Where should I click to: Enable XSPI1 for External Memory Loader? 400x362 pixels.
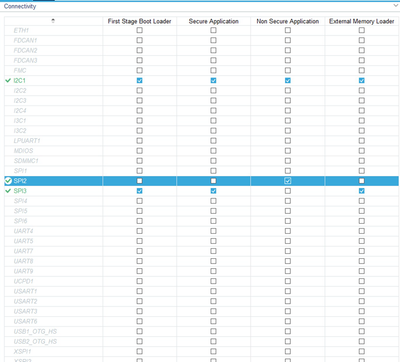362,351
